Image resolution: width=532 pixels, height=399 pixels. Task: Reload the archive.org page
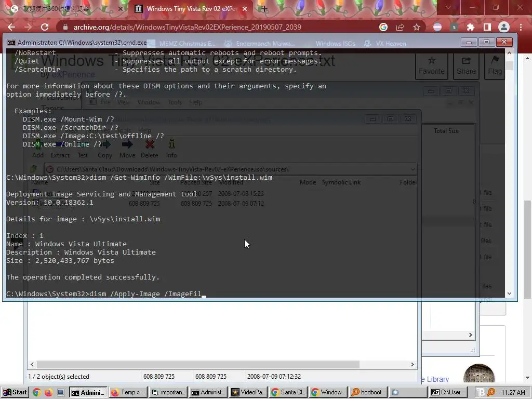(45, 27)
